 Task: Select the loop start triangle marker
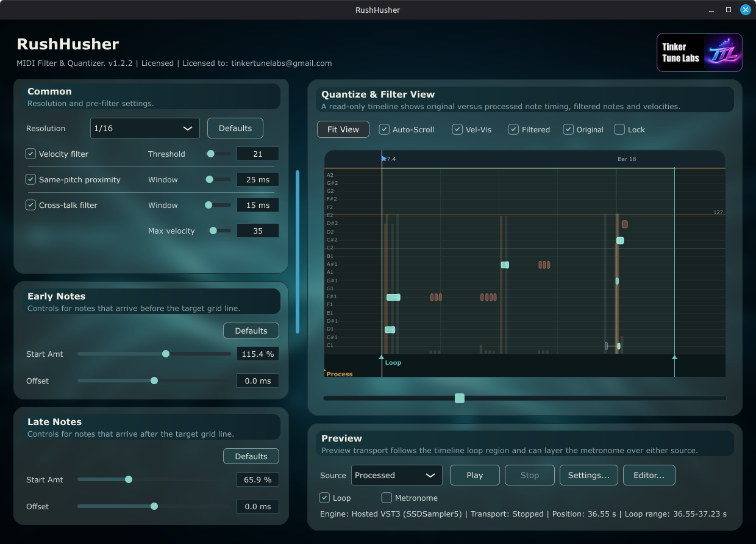382,357
